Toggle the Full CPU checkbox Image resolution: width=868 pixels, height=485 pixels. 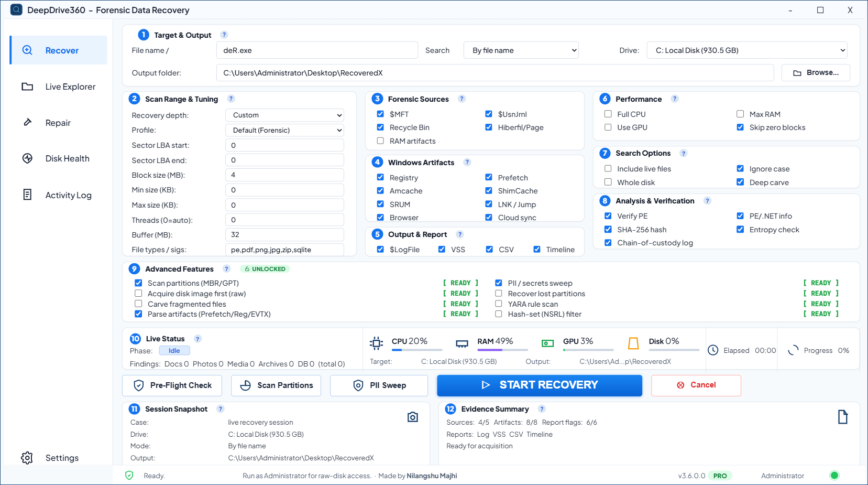(x=608, y=114)
